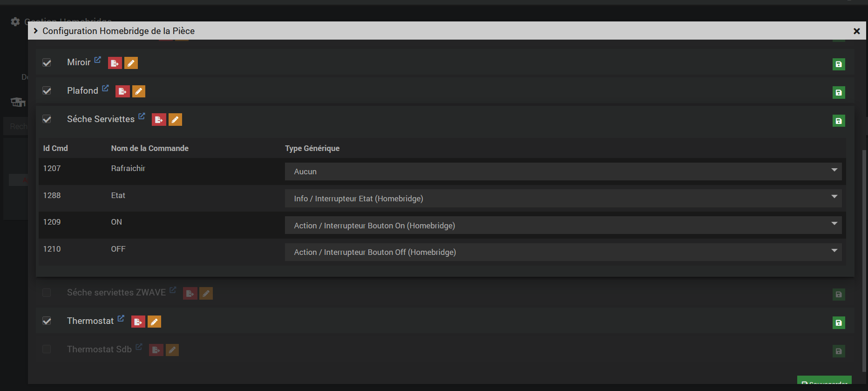Collapse the Séche Serviettes equipment row

pos(101,119)
